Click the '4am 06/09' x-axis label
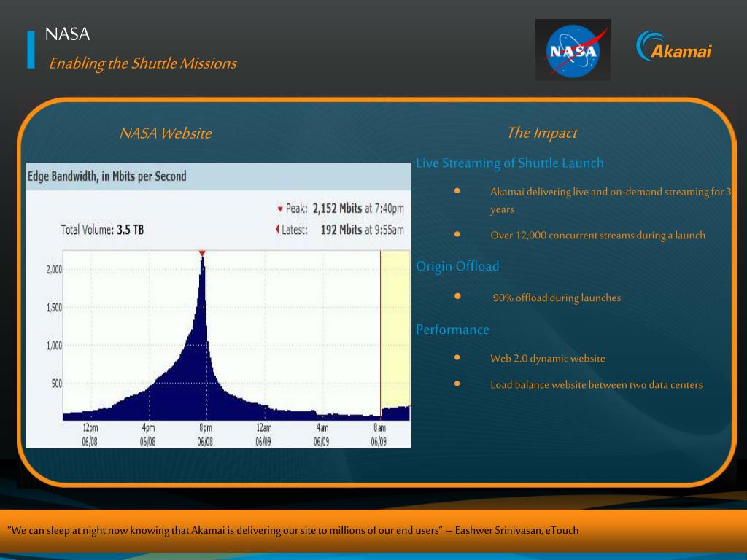747x560 pixels. coord(322,435)
